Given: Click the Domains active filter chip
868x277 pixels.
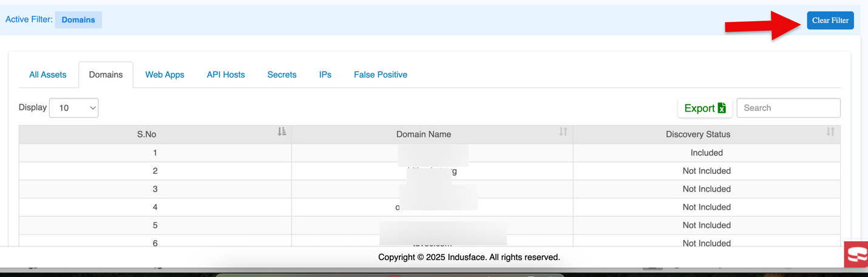Looking at the screenshot, I should click(78, 20).
